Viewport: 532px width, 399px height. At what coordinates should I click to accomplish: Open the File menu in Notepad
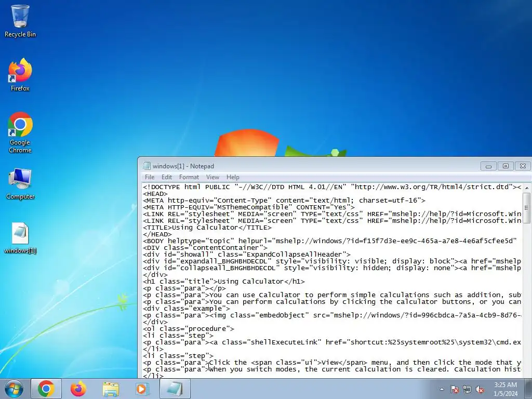coord(149,177)
